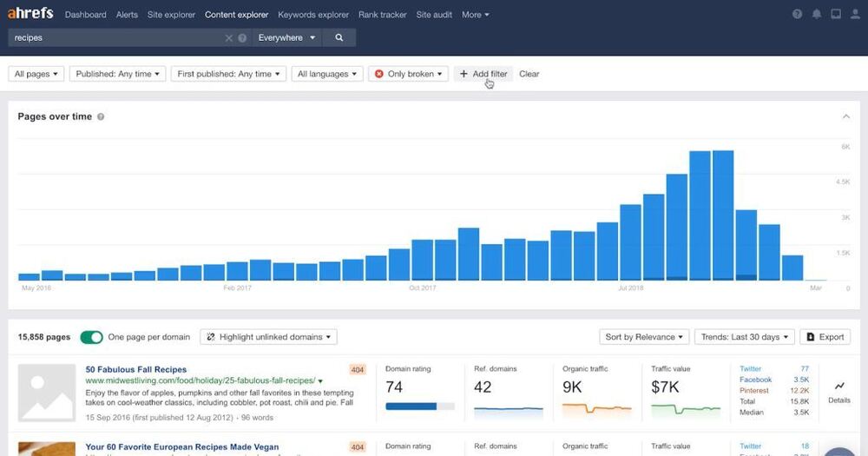
Task: Expand URL dropdown arrow for midwestliving link
Action: coord(320,381)
